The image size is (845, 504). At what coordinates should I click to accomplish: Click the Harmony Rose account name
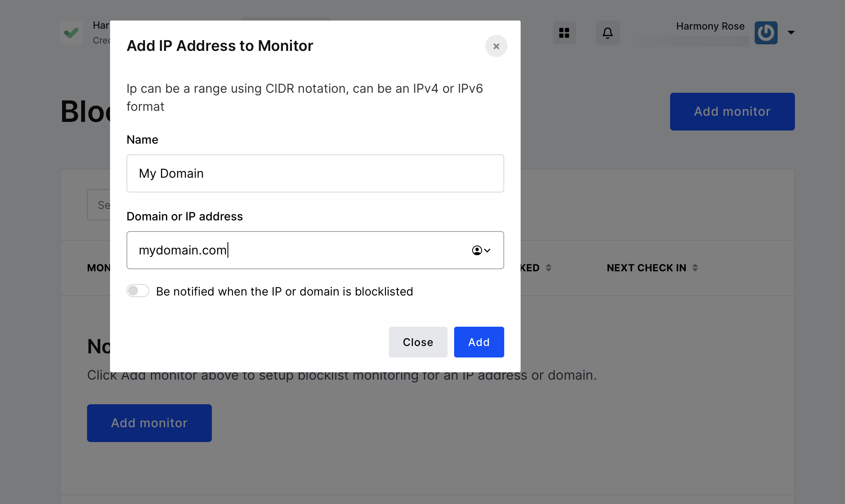point(710,26)
